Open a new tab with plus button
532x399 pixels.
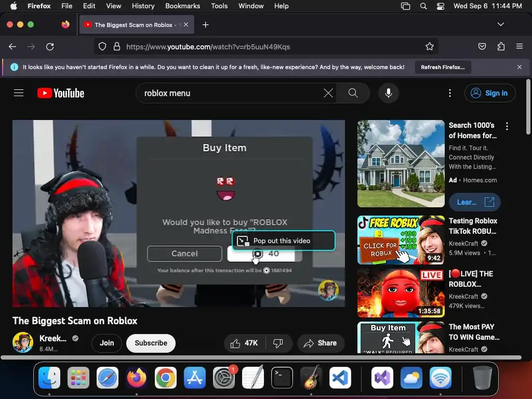click(x=205, y=25)
